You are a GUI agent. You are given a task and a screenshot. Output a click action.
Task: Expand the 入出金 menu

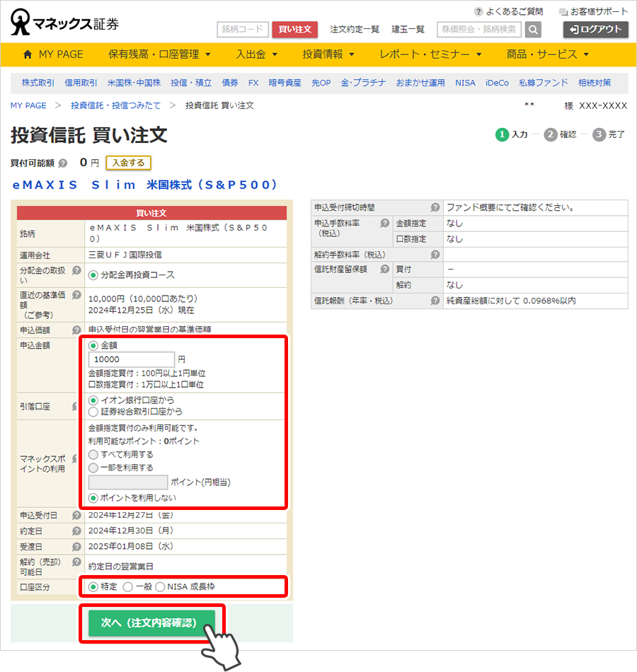click(x=256, y=54)
